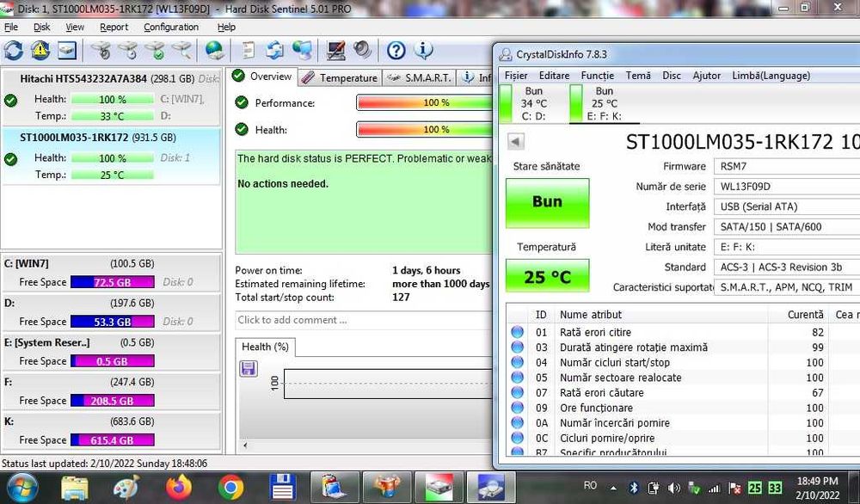
Task: Select the C: D: disk Bun 34 °C
Action: pos(533,103)
